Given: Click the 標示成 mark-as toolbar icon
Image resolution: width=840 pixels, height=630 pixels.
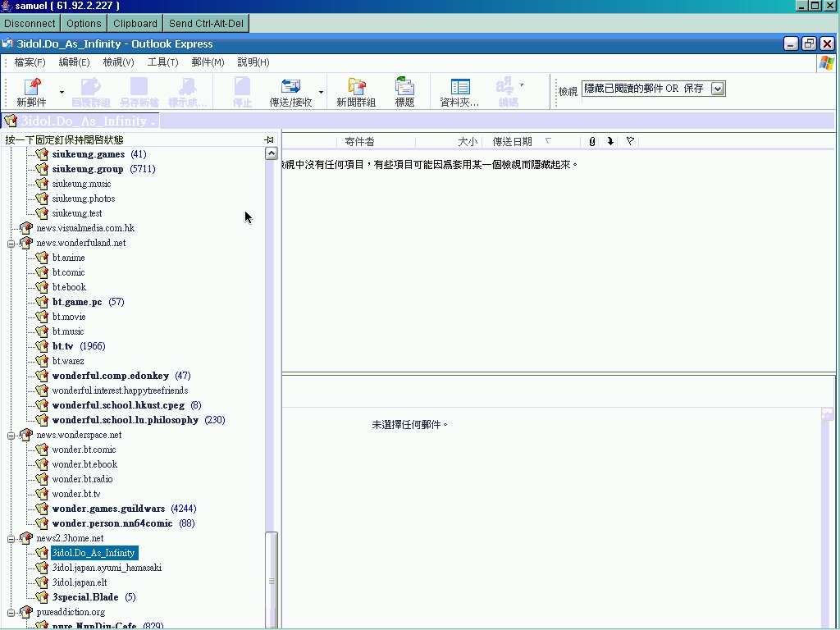Looking at the screenshot, I should 188,92.
